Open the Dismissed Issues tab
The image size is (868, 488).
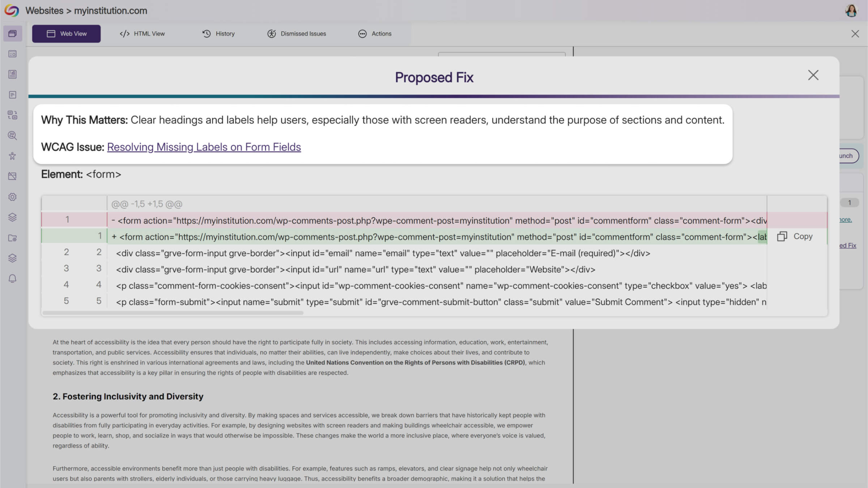point(297,34)
